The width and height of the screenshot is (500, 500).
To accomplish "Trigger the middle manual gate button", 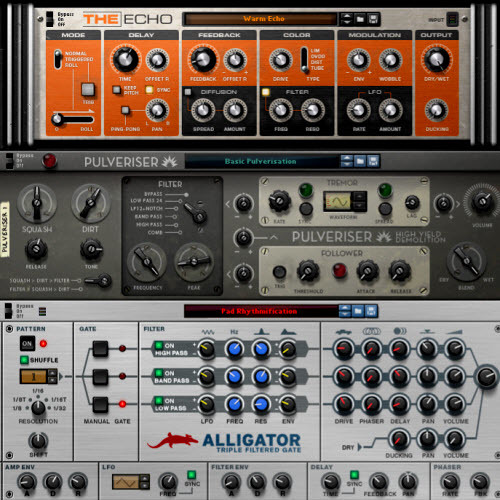I will click(x=100, y=376).
